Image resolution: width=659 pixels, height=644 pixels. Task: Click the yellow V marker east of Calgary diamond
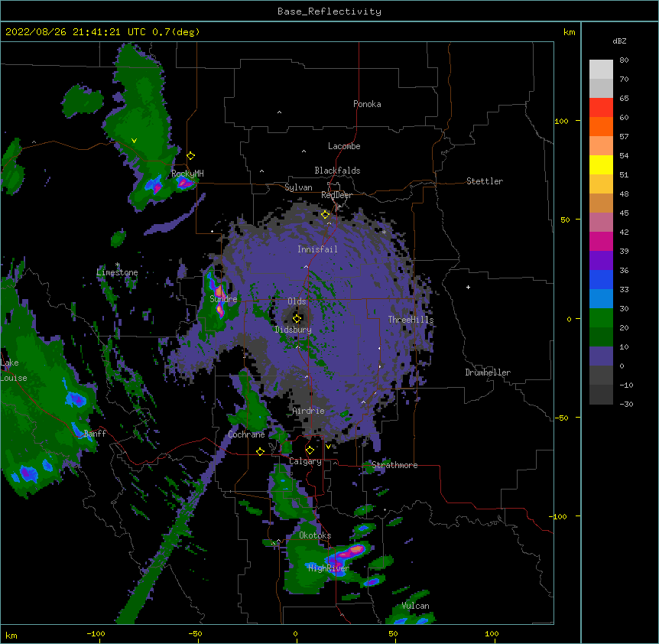coord(328,447)
